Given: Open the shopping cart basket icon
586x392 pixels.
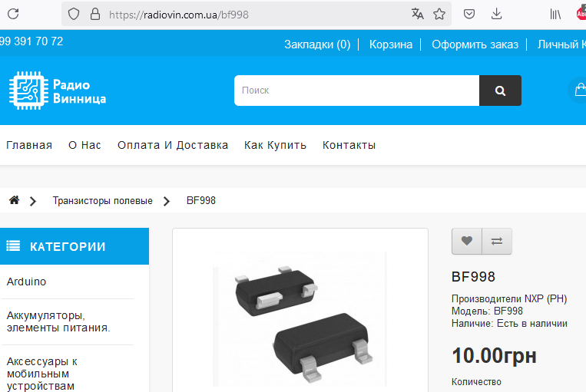Looking at the screenshot, I should 580,90.
